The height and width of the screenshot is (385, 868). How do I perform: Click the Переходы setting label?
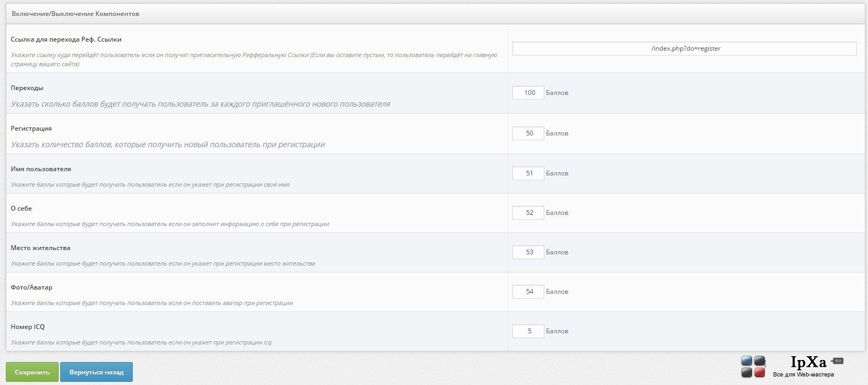coord(27,88)
